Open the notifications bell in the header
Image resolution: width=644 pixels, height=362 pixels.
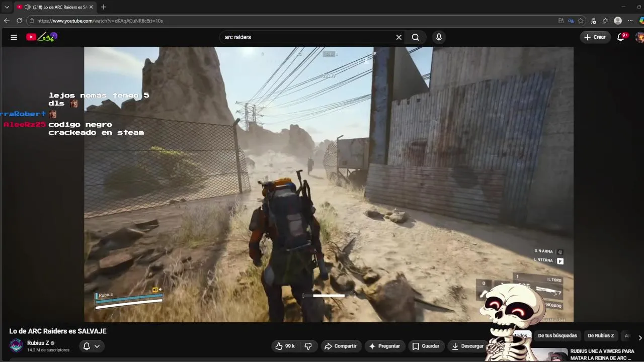pyautogui.click(x=621, y=37)
